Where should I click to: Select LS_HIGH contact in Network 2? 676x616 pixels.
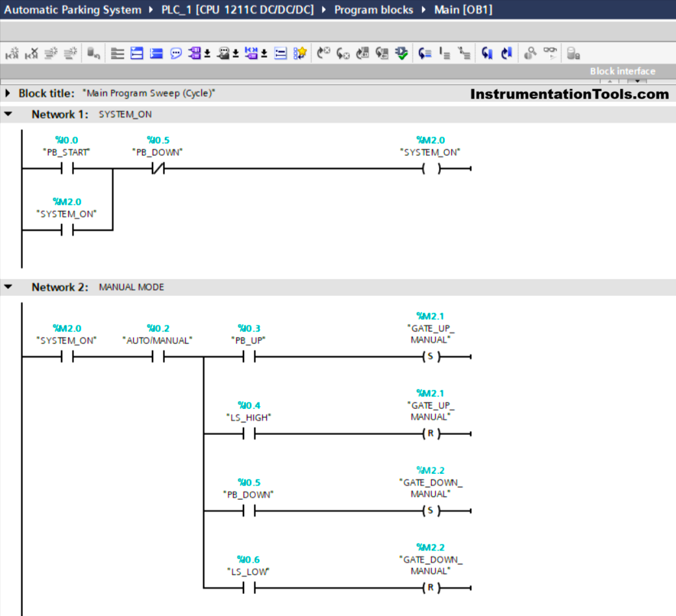coord(249,434)
